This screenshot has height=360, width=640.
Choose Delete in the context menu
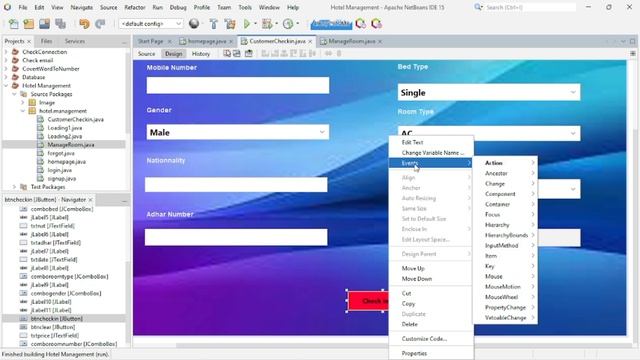pos(431,324)
